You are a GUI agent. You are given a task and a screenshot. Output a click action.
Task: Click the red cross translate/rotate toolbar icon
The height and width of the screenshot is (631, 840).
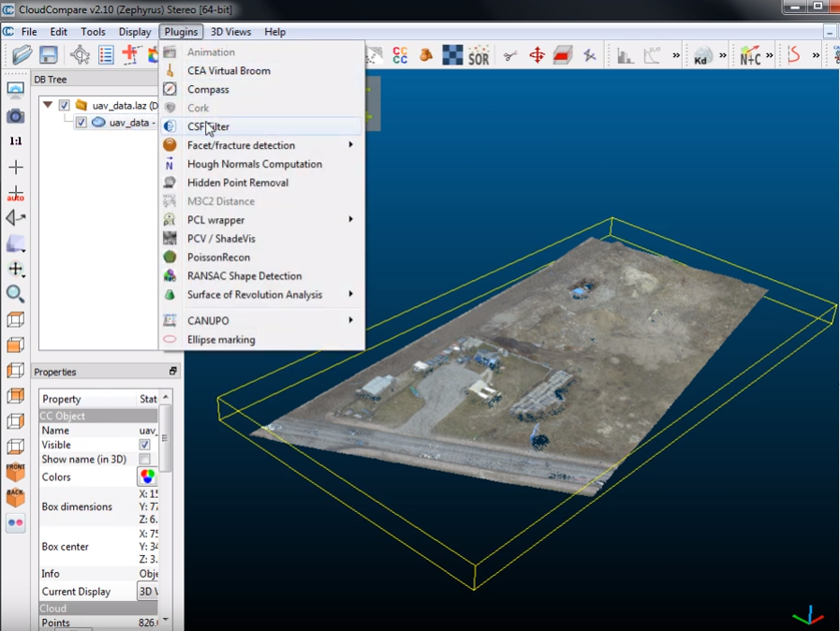(131, 54)
